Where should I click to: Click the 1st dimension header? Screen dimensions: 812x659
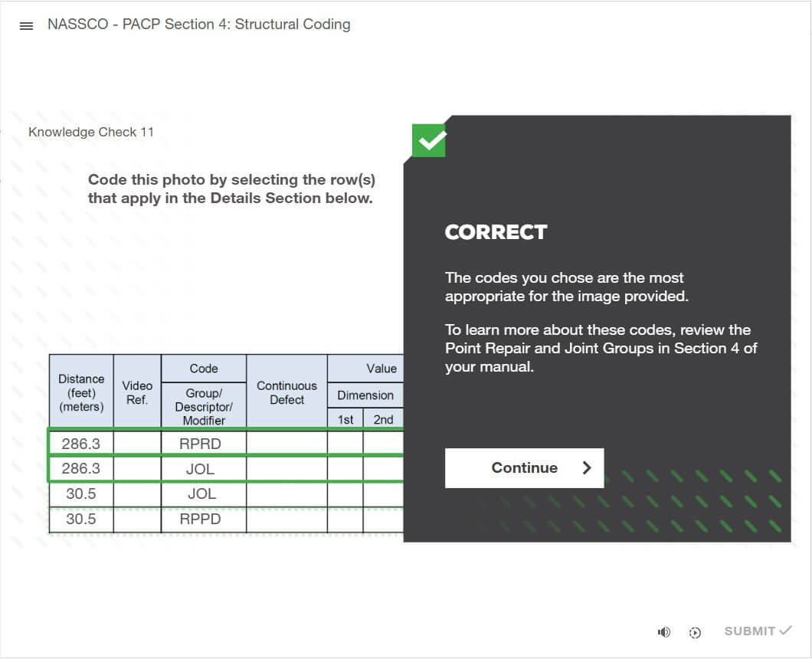345,419
